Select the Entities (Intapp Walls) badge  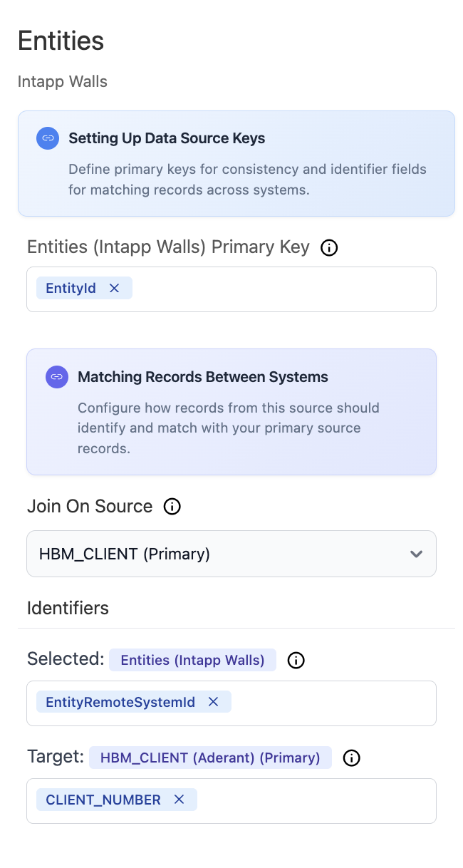click(192, 660)
